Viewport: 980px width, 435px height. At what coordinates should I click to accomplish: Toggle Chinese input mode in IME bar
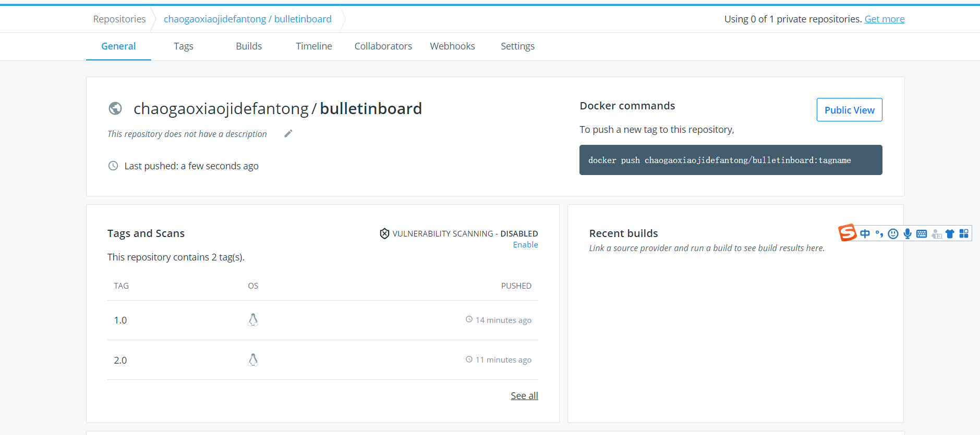(x=865, y=233)
